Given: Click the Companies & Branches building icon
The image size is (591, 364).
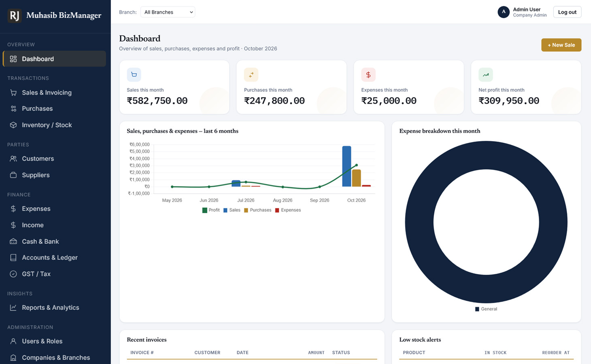Looking at the screenshot, I should 13,358.
